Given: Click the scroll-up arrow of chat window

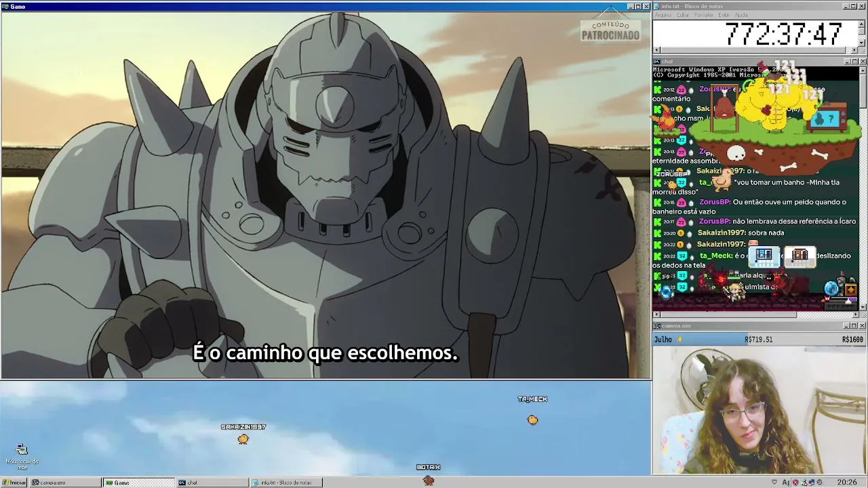Looking at the screenshot, I should (x=863, y=70).
